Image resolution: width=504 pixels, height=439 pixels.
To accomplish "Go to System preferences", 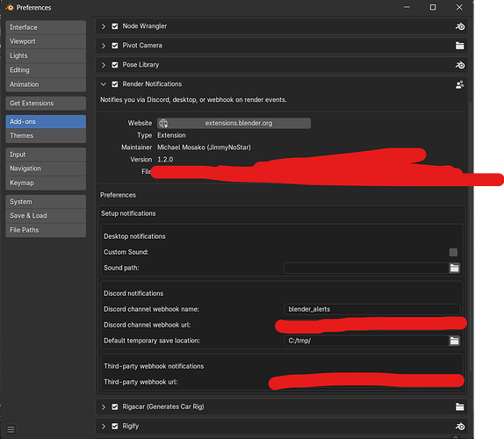I will tap(46, 202).
